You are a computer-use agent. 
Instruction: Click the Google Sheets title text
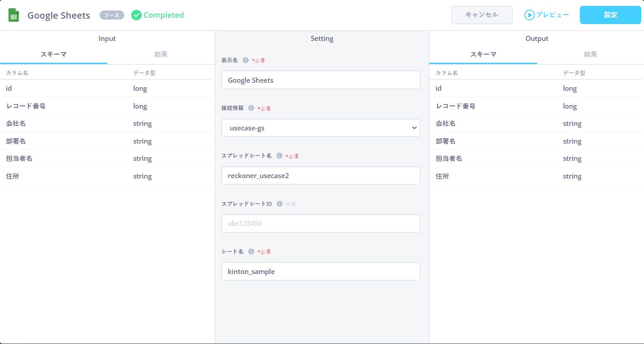coord(59,15)
